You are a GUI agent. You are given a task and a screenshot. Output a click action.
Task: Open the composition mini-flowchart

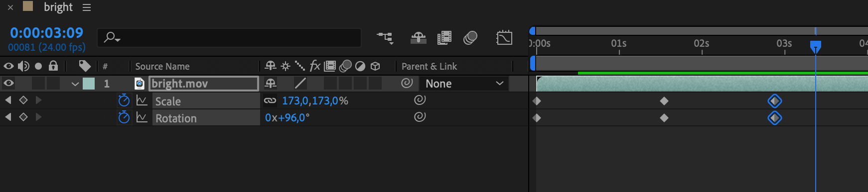click(385, 38)
